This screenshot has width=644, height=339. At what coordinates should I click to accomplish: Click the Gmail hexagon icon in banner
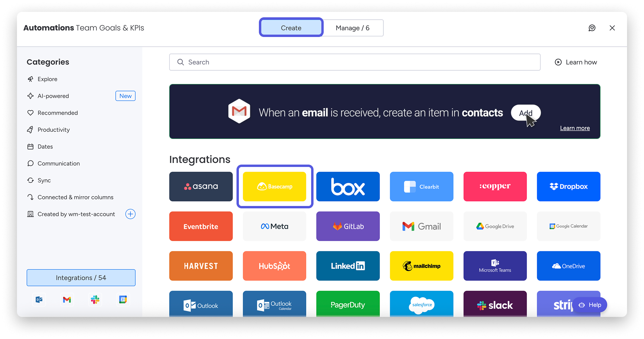pos(239,111)
